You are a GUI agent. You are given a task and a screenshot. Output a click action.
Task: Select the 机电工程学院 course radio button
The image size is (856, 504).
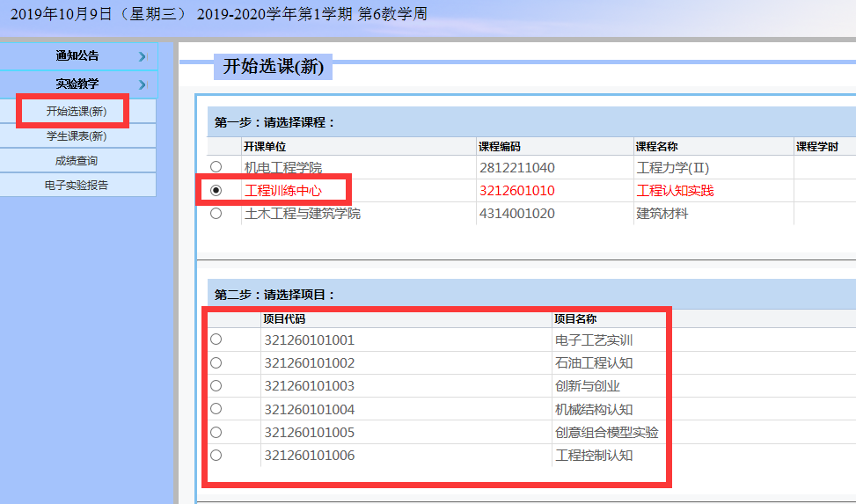point(216,167)
